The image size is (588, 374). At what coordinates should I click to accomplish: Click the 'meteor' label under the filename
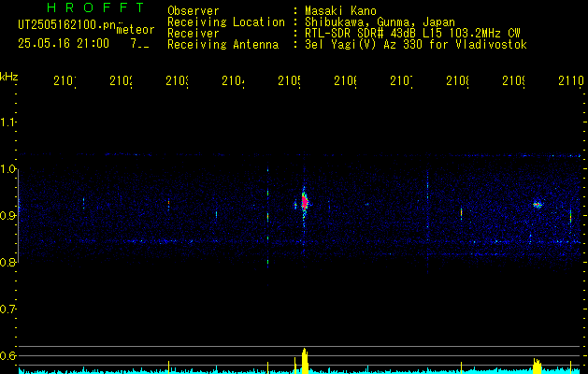click(136, 30)
